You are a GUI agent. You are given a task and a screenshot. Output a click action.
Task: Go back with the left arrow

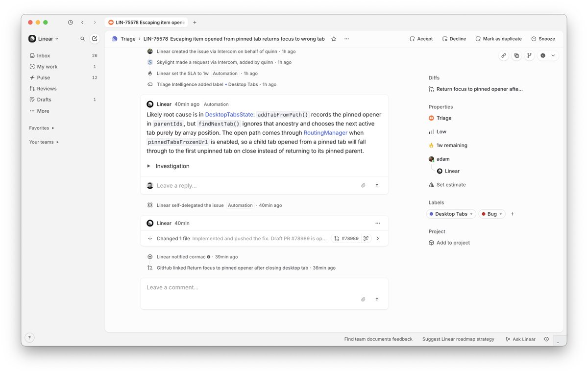(82, 23)
